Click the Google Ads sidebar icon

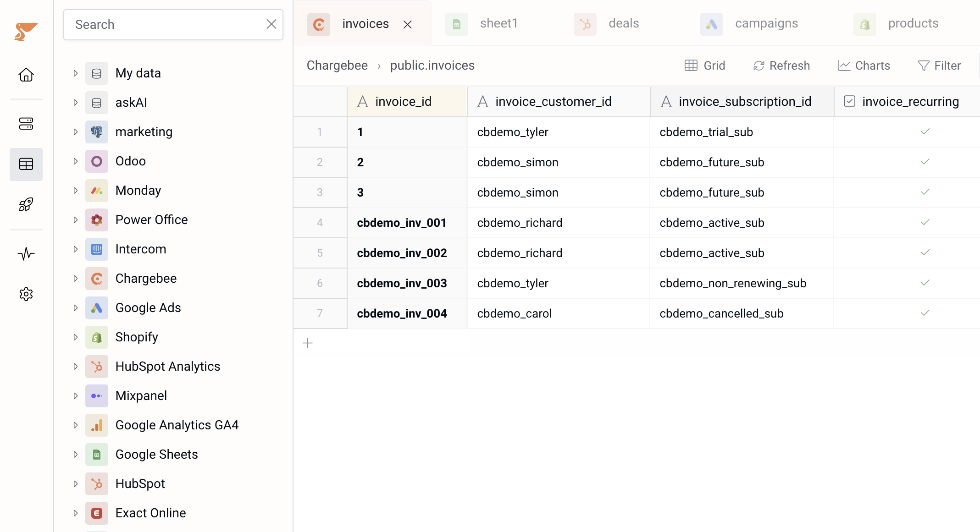tap(97, 307)
